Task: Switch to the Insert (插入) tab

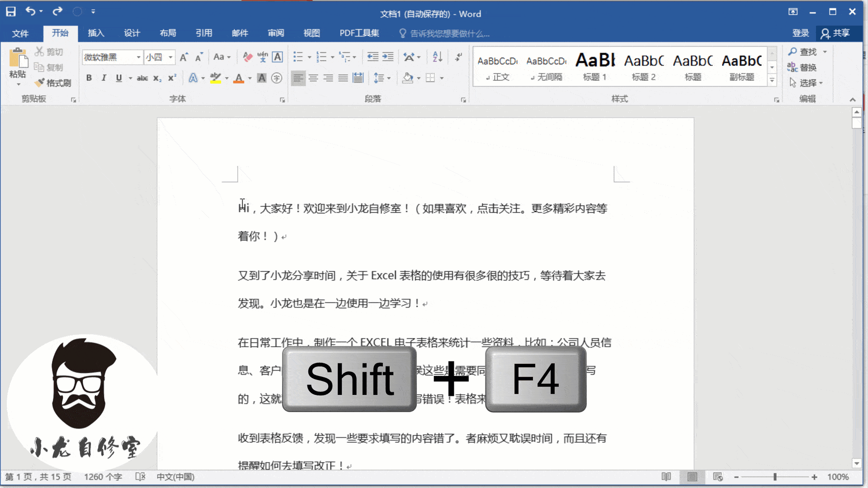Action: (96, 33)
